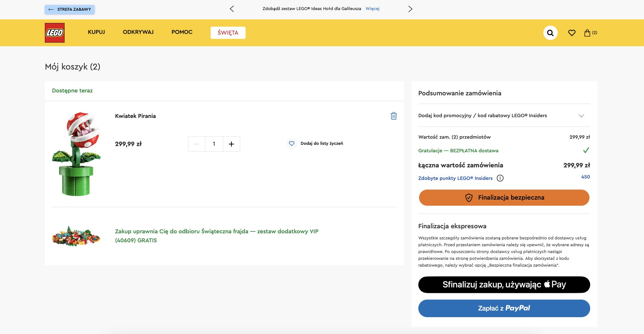The height and width of the screenshot is (334, 644).
Task: Increase Kwiatek Pirania quantity with plus
Action: tap(231, 144)
